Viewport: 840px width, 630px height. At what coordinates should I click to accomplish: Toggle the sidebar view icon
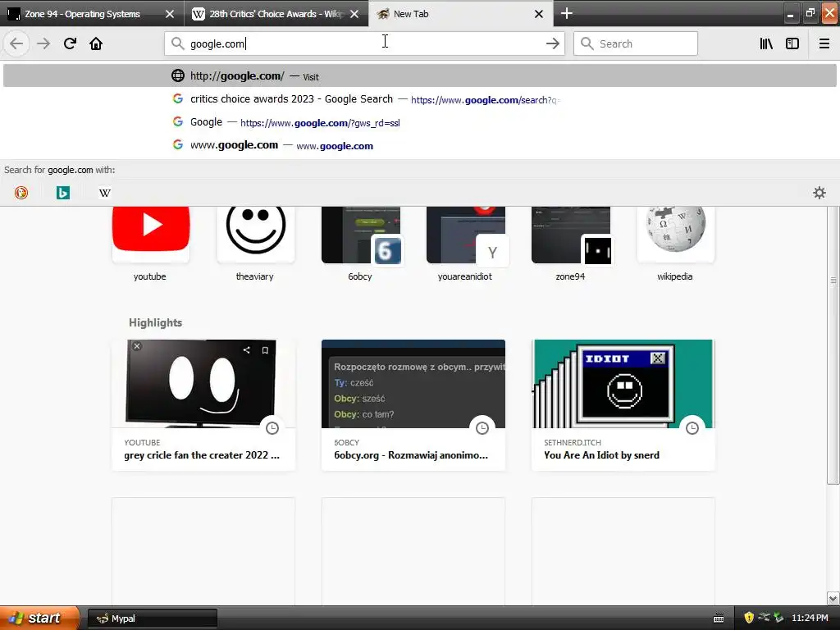[792, 43]
